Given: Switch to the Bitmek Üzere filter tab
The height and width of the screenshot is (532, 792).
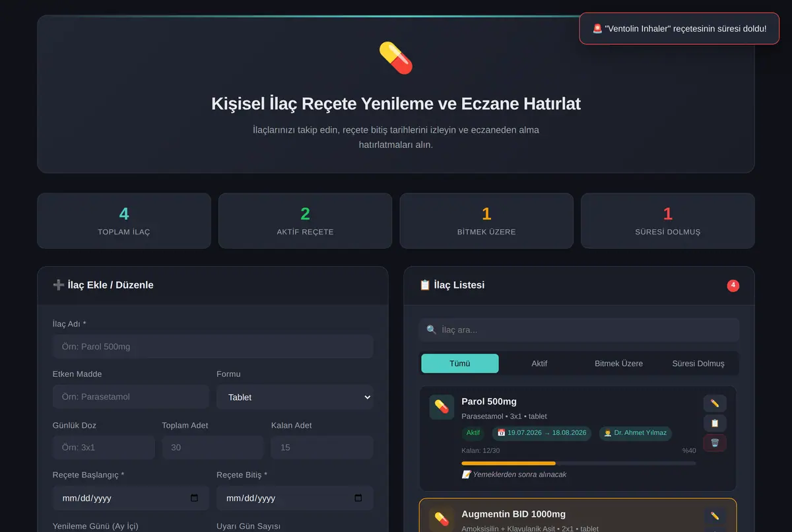Looking at the screenshot, I should coord(618,364).
